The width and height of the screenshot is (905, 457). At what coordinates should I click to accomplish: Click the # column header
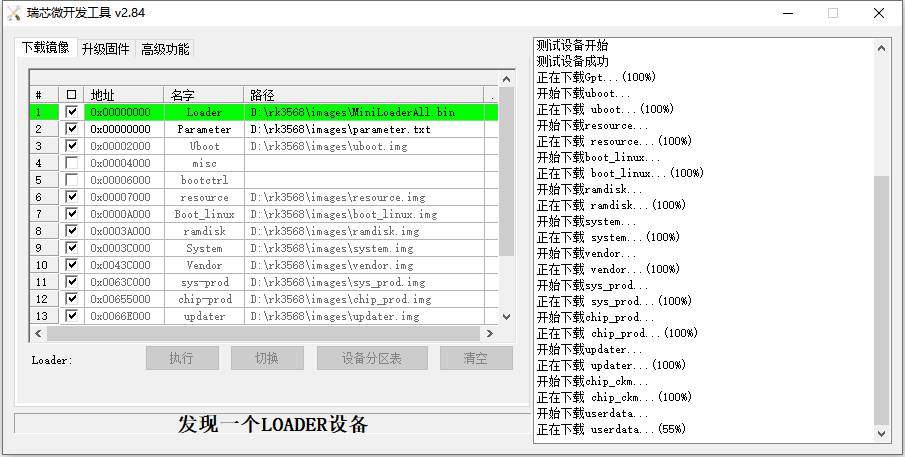click(44, 95)
